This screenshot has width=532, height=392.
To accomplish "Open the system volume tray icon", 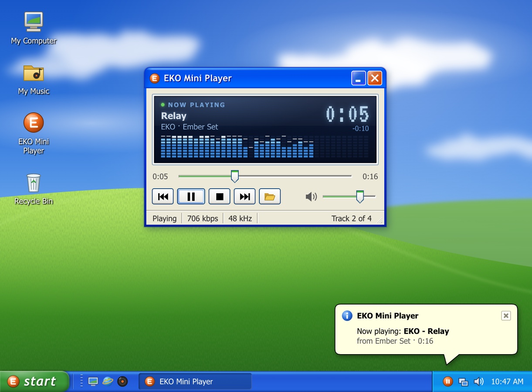I will (478, 382).
